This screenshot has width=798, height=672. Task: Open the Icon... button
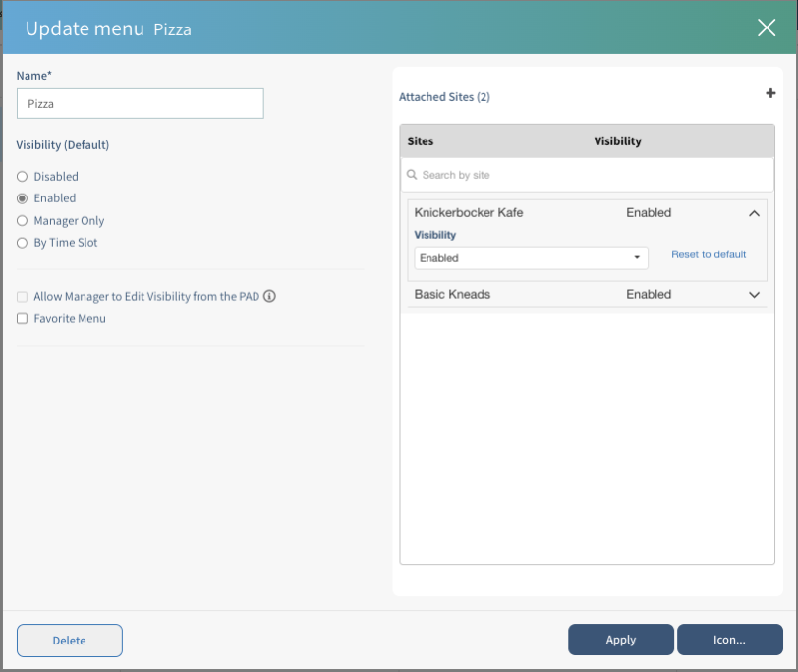click(x=729, y=640)
